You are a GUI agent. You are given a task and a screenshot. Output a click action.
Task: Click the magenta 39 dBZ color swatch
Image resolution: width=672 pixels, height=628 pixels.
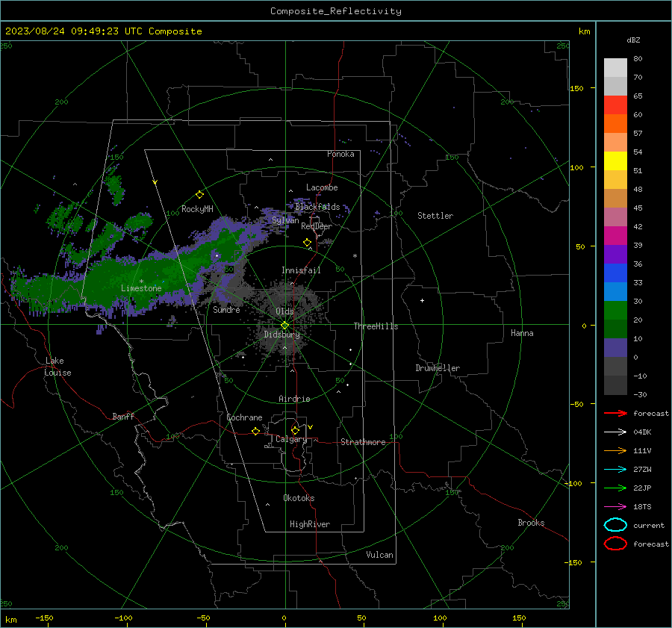pyautogui.click(x=615, y=236)
